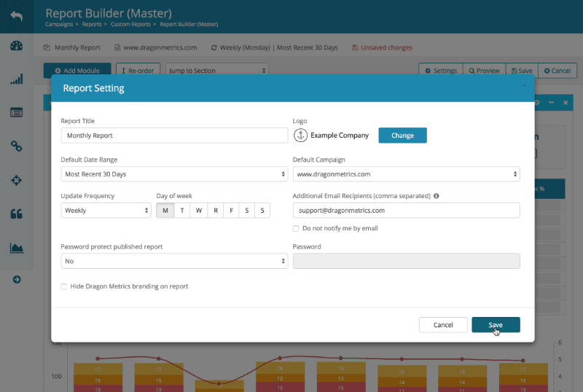The height and width of the screenshot is (392, 583).
Task: Click into the Report Title input field
Action: (174, 136)
